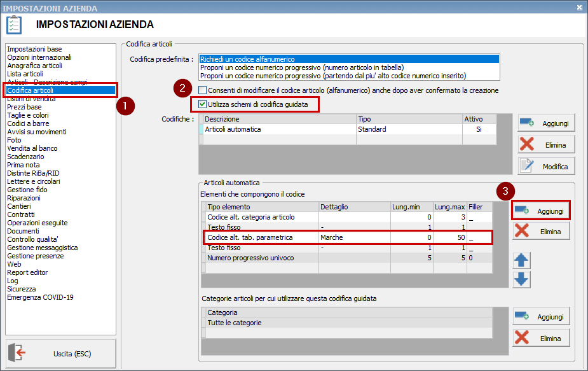Open Taglie e colori settings
Image resolution: width=588 pixels, height=371 pixels.
pyautogui.click(x=30, y=115)
